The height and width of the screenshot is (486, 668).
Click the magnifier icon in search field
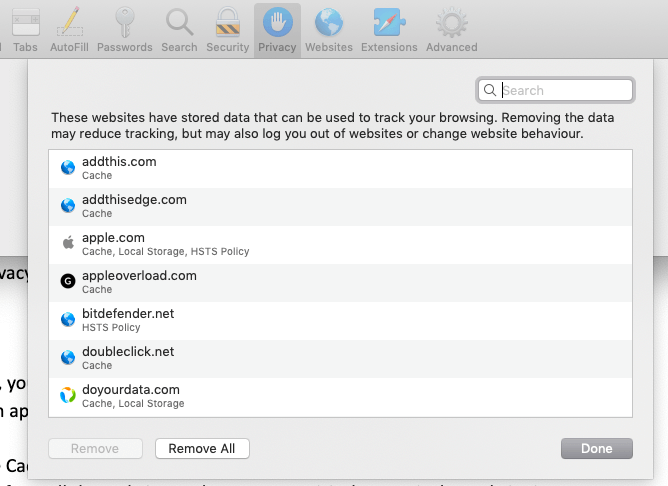pos(490,90)
